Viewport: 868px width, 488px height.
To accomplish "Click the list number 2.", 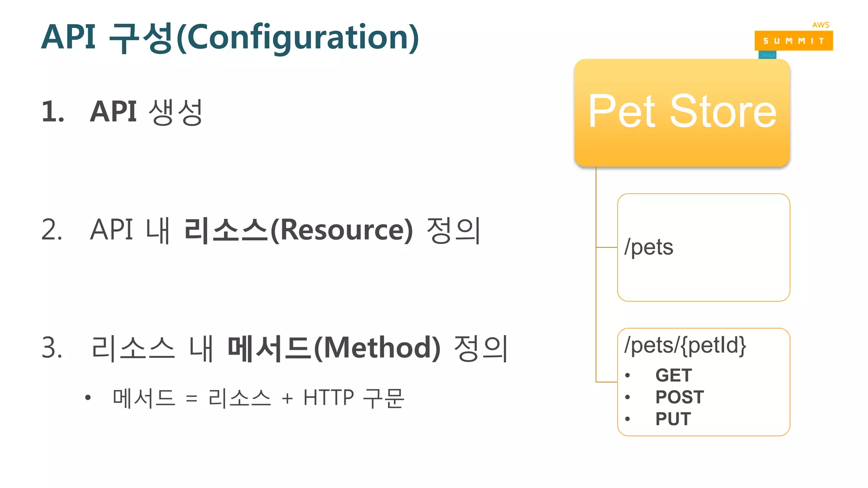I will 52,230.
